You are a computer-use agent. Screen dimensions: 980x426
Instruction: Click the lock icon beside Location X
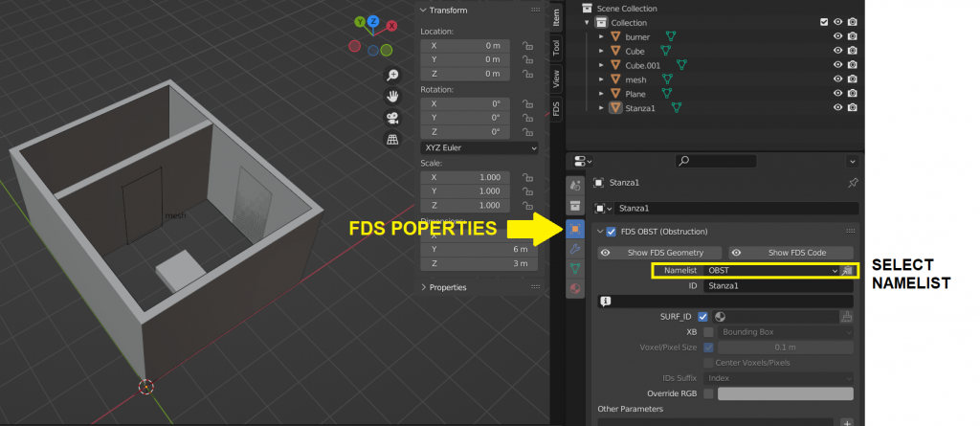click(x=527, y=46)
